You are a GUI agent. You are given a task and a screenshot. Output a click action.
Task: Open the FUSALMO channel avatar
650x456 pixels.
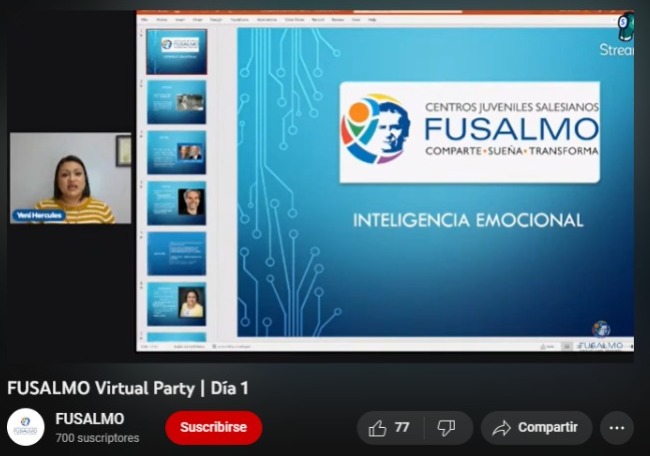[26, 428]
